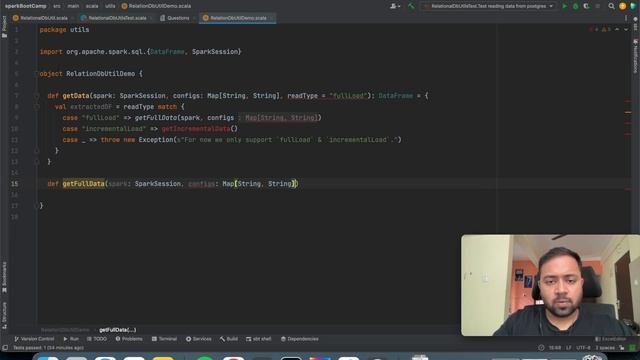Run the selected test configuration

pos(565,6)
